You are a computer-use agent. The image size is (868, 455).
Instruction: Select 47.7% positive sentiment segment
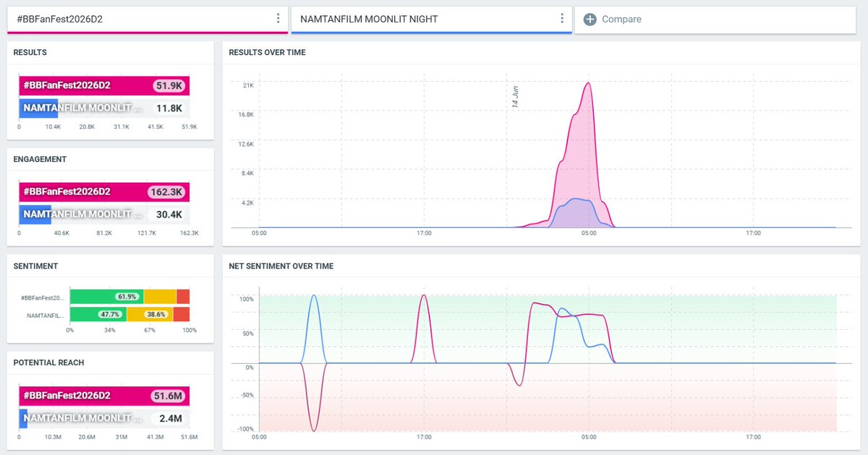(x=98, y=315)
